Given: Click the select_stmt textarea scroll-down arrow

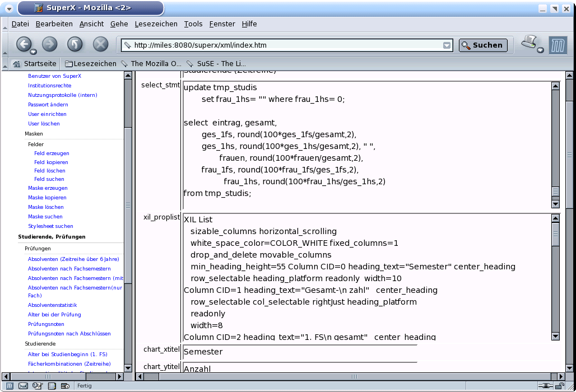Looking at the screenshot, I should pos(555,204).
